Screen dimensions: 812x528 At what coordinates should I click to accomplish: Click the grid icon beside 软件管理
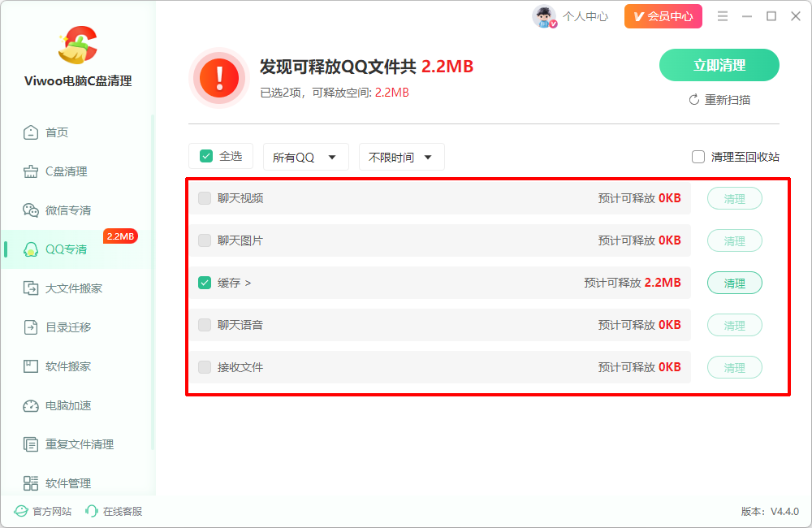tap(31, 483)
